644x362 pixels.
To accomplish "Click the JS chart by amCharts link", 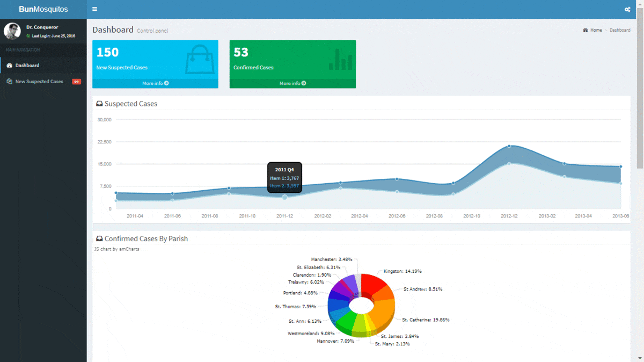I will tap(116, 249).
